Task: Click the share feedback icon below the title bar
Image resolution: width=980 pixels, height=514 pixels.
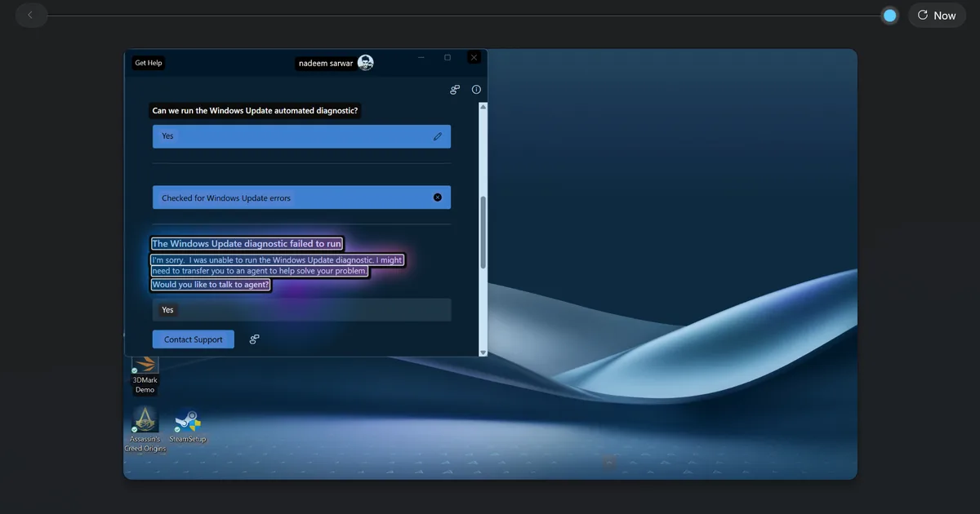Action: click(x=454, y=89)
